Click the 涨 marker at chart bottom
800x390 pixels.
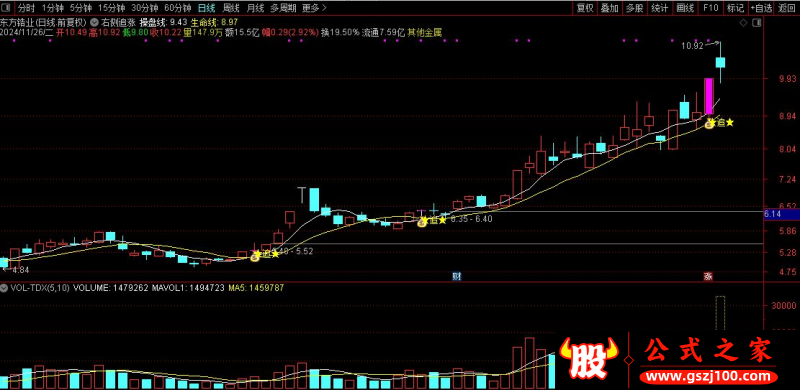point(708,276)
